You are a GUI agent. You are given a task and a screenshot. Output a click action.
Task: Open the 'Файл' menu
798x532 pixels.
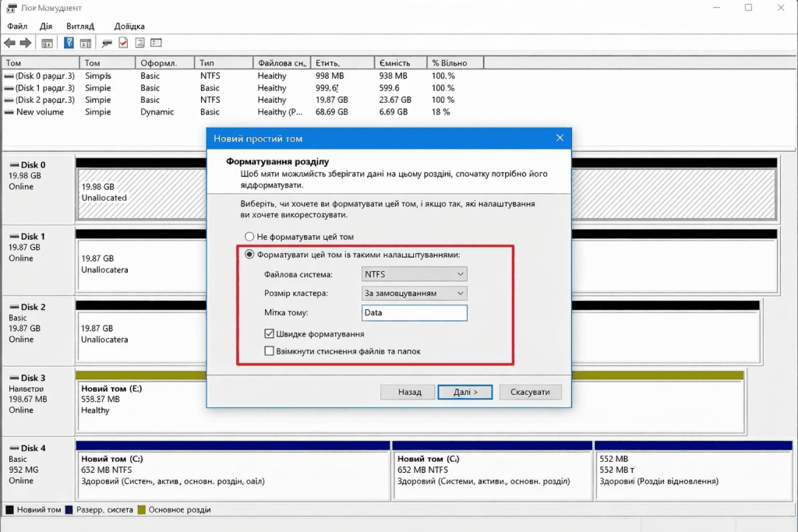point(16,26)
